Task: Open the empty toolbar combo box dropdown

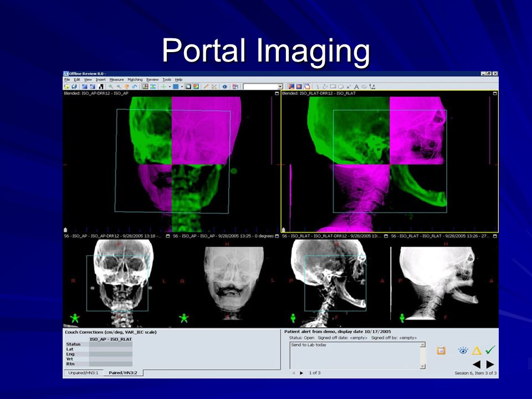Action: (280, 86)
